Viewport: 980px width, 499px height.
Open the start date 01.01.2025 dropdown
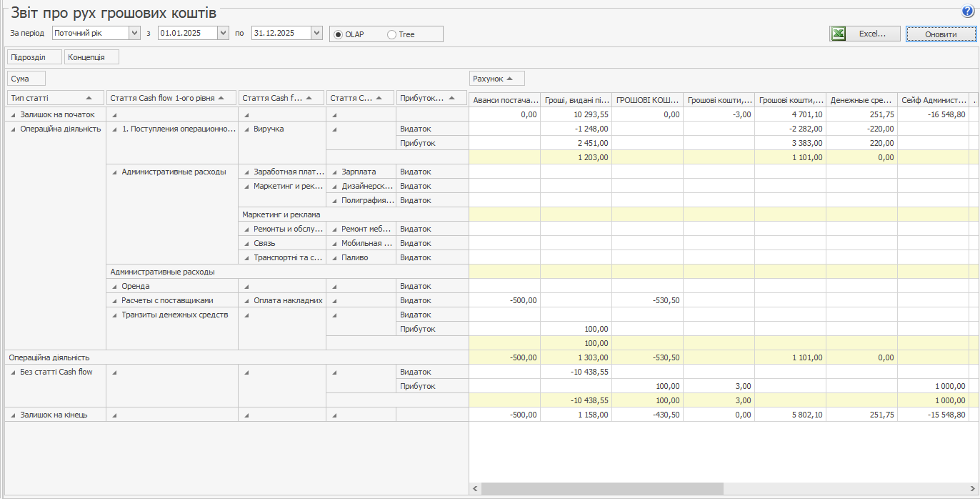coord(223,33)
